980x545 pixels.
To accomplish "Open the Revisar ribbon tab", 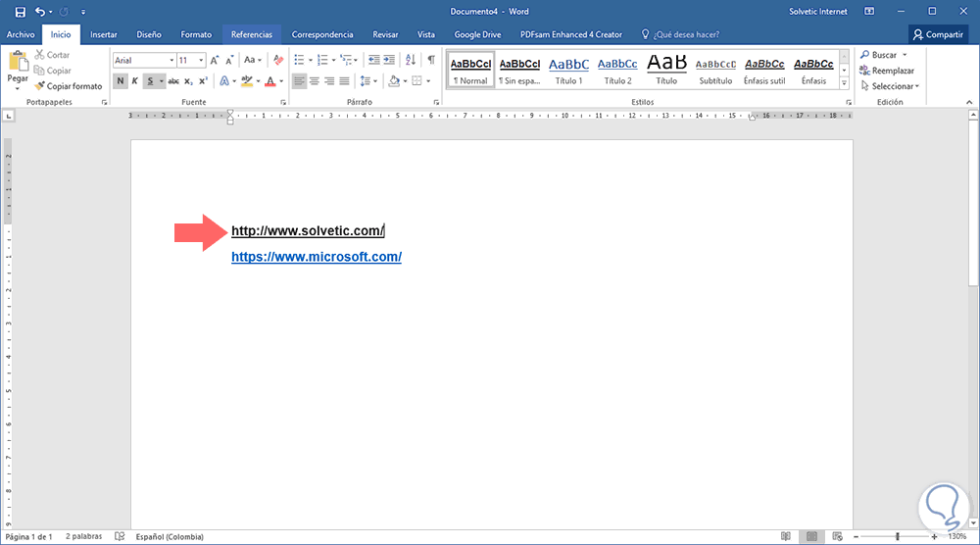I will pyautogui.click(x=385, y=34).
